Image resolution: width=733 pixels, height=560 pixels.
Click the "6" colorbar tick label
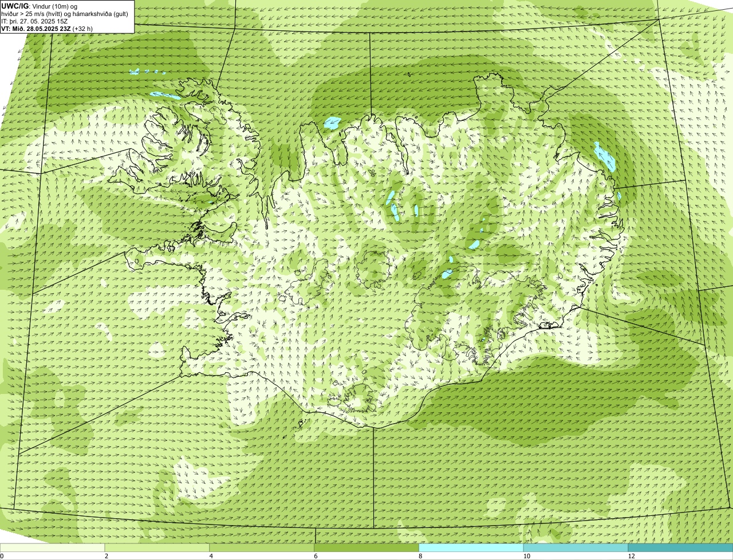(316, 556)
